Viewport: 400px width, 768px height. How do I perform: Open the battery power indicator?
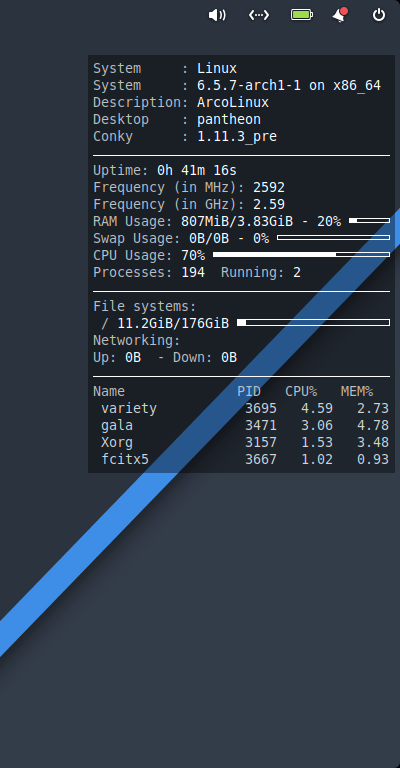pos(302,15)
